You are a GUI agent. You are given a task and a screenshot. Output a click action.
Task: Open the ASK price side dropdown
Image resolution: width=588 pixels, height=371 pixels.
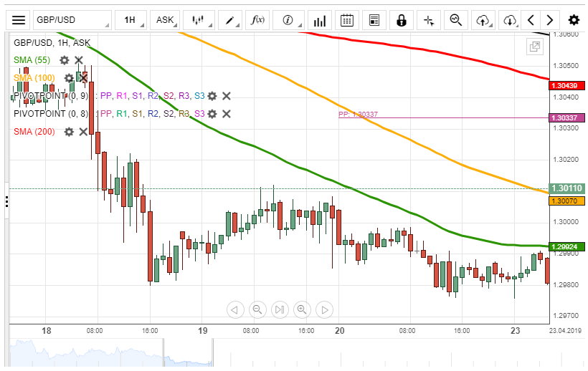point(165,20)
